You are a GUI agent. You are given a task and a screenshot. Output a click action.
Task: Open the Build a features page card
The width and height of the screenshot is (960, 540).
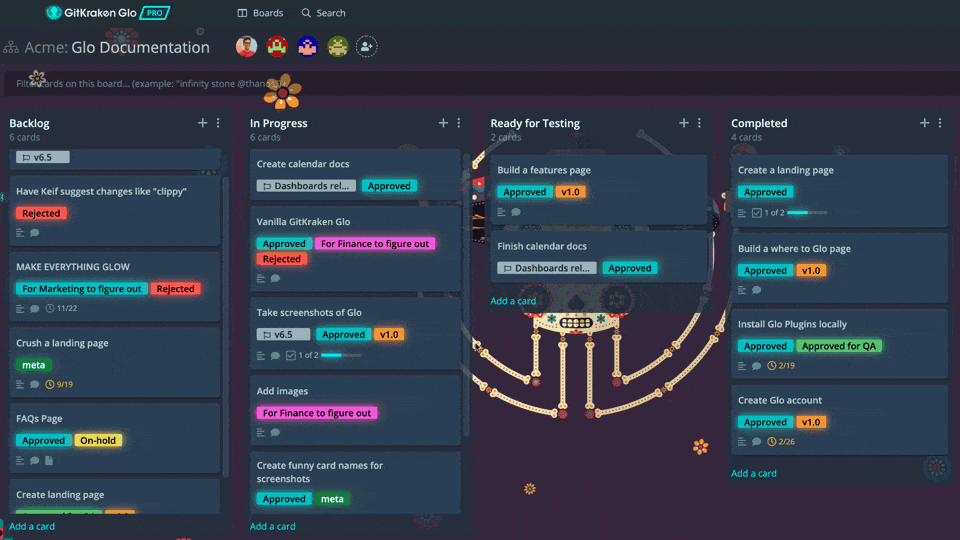point(598,190)
